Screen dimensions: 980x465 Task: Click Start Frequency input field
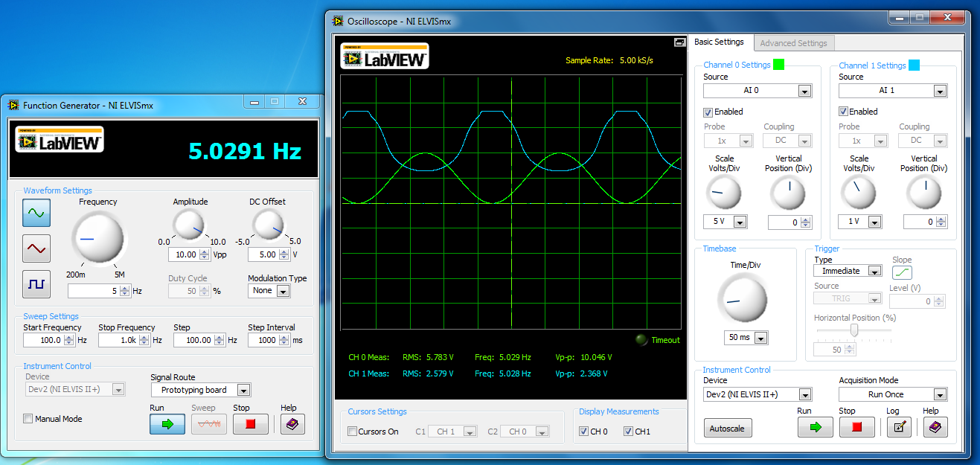[43, 340]
